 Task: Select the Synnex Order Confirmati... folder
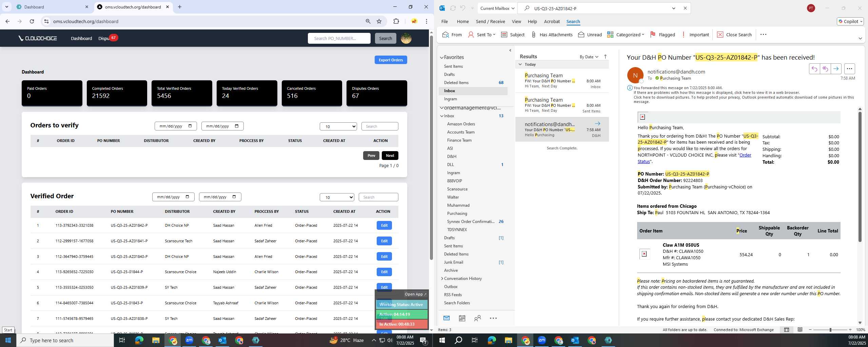point(471,222)
